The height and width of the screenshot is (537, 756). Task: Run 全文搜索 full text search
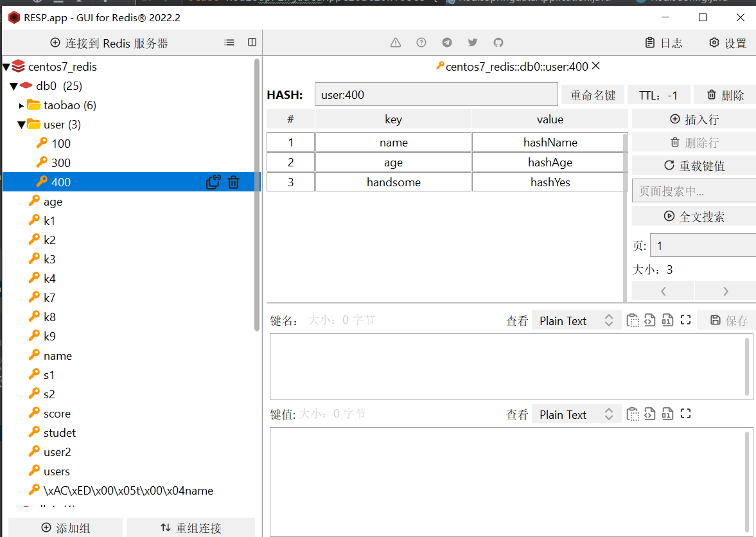pyautogui.click(x=694, y=216)
